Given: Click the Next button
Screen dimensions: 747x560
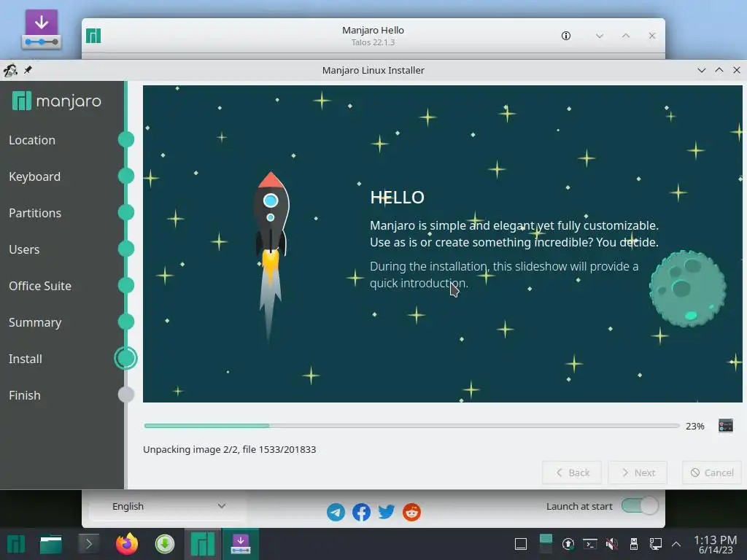Looking at the screenshot, I should click(638, 472).
